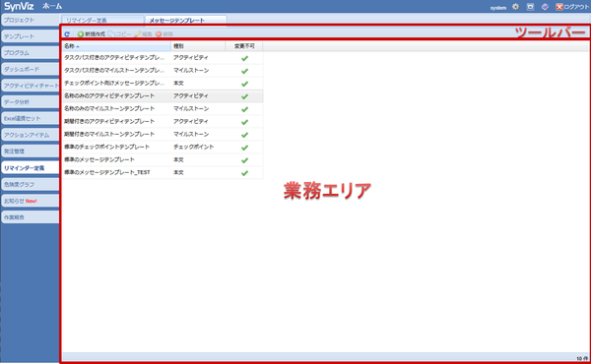This screenshot has width=591, height=364.
Task: Select row 期間付きのアクティビティテンプレート
Action: pos(163,122)
